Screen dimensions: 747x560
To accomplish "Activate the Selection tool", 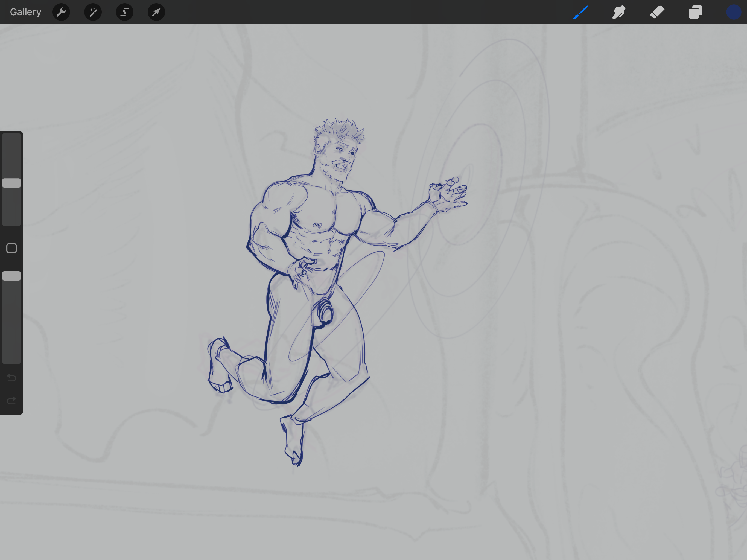I will pos(125,12).
